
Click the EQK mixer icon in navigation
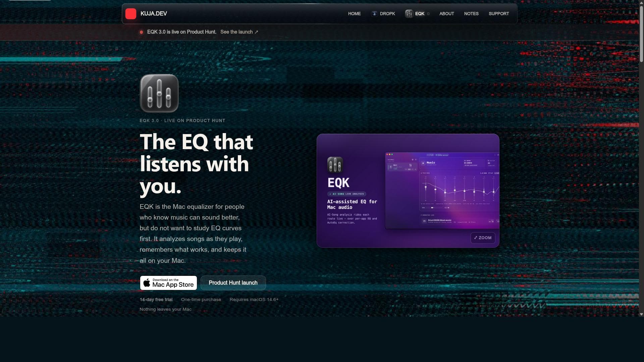click(409, 14)
